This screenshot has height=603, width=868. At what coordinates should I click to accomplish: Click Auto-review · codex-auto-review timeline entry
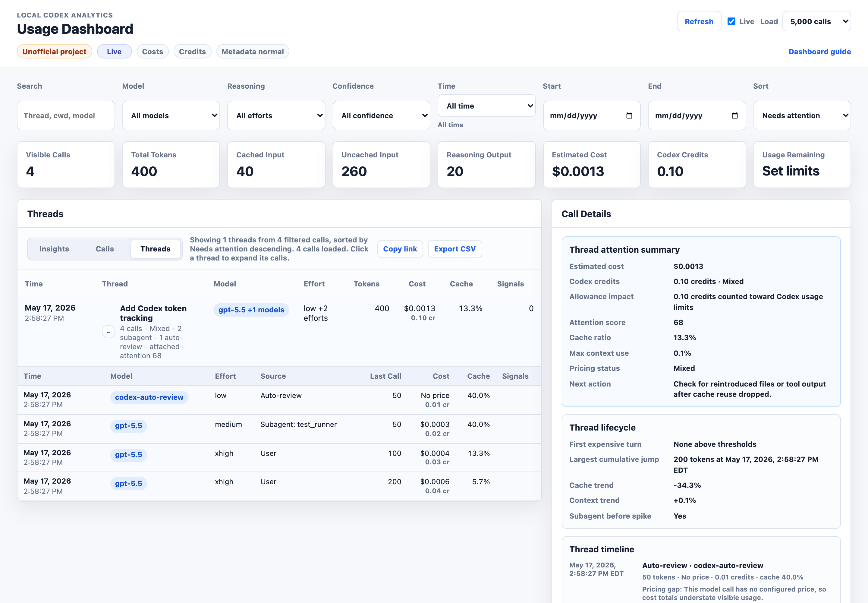click(x=703, y=566)
